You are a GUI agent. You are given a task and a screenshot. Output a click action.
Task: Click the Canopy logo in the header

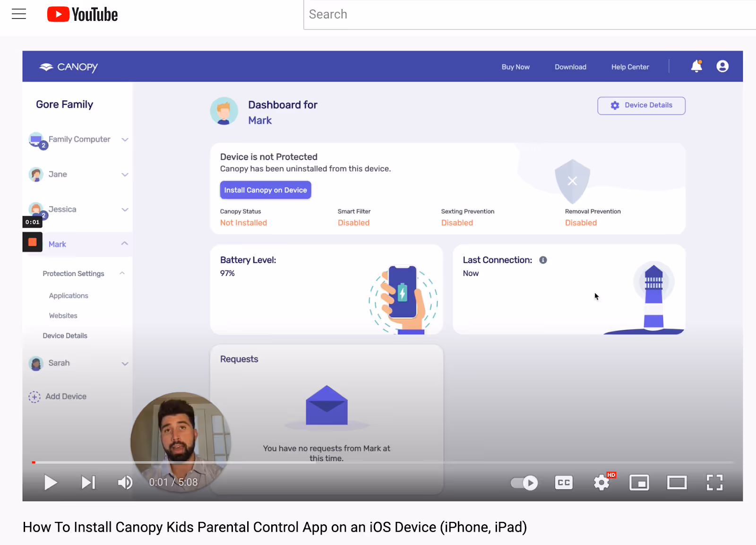[x=69, y=67]
